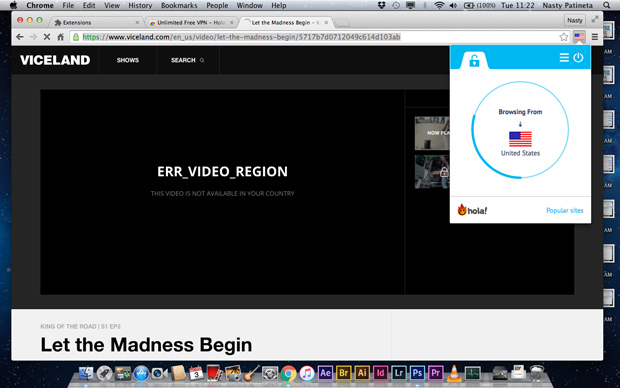
Task: Open Spotlight search magnifier
Action: click(x=607, y=5)
